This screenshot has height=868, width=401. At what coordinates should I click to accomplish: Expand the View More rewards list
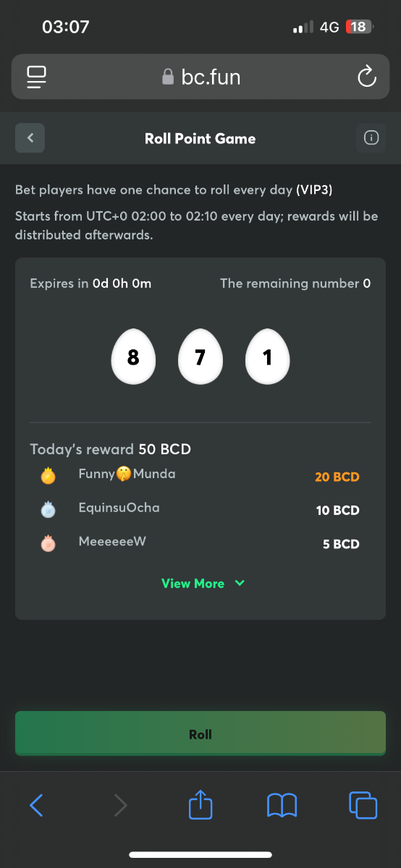pyautogui.click(x=203, y=583)
